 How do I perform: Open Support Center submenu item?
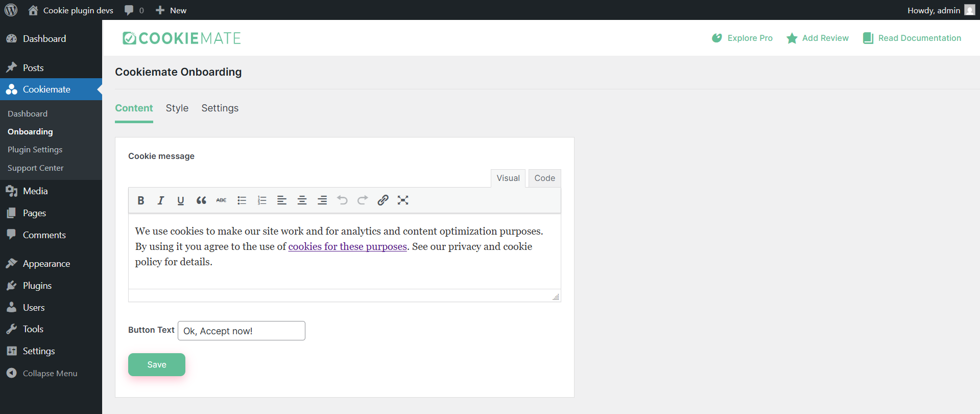pos(36,168)
